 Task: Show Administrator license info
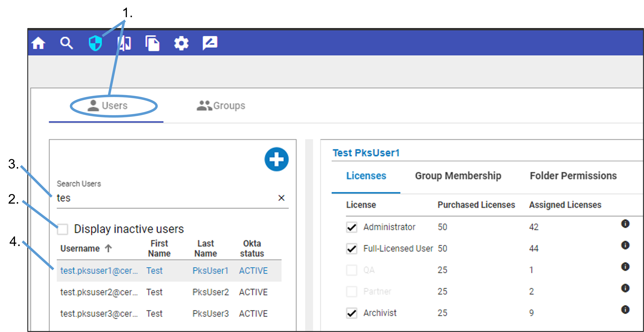point(625,224)
